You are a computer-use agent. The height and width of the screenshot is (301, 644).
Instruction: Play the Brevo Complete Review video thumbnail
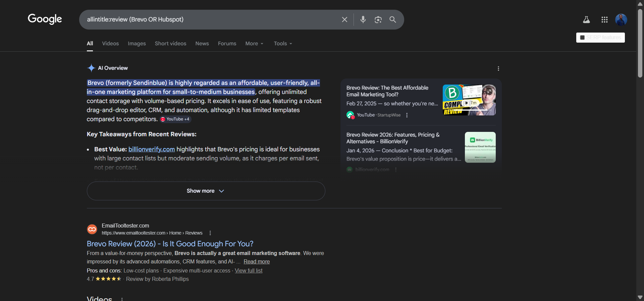(469, 100)
